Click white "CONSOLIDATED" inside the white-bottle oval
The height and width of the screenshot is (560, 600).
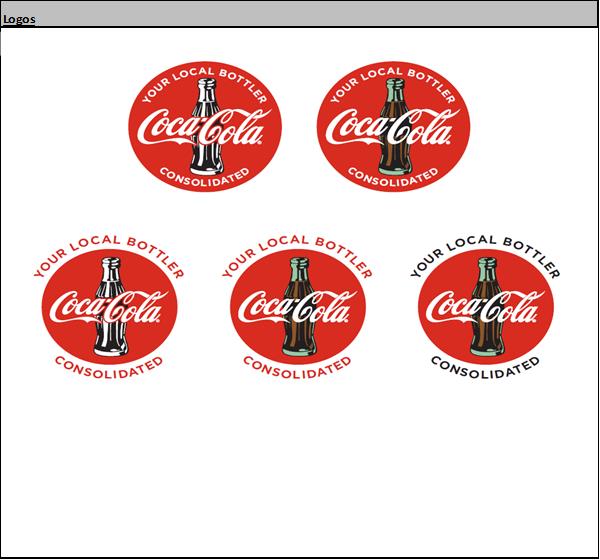[x=206, y=175]
